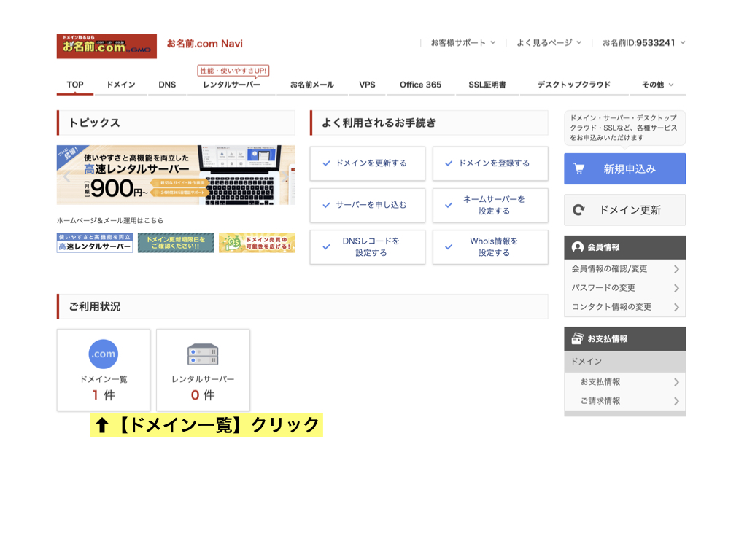Switch to the SSL証明書 tab

pyautogui.click(x=487, y=85)
